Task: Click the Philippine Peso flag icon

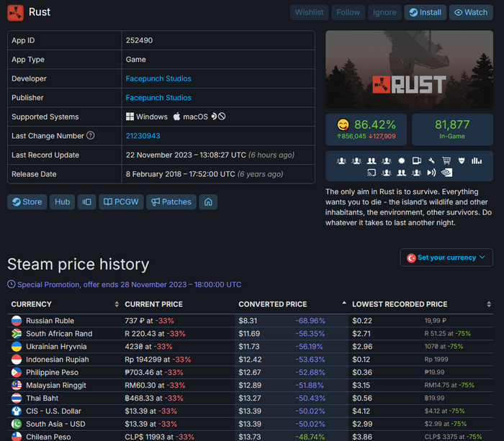Action: (17, 372)
